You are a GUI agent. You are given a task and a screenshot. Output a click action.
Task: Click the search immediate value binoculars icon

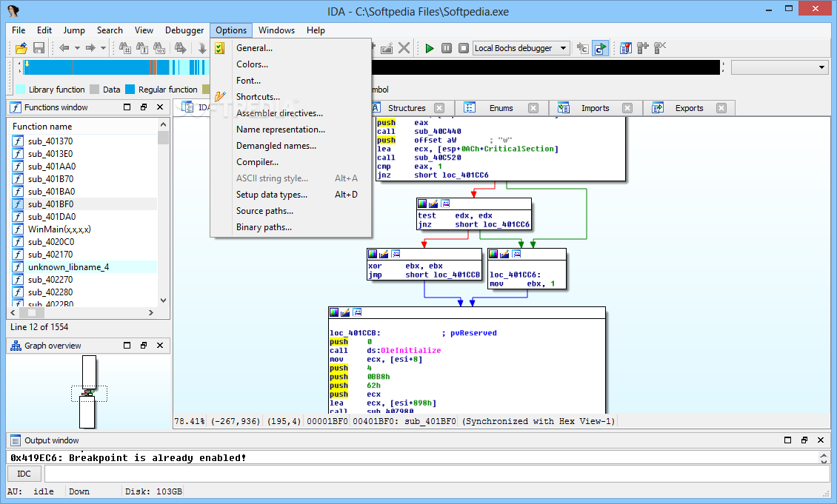coord(125,48)
